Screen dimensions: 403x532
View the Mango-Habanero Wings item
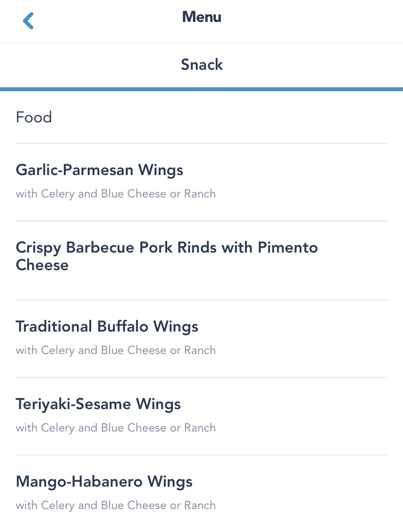(x=104, y=482)
